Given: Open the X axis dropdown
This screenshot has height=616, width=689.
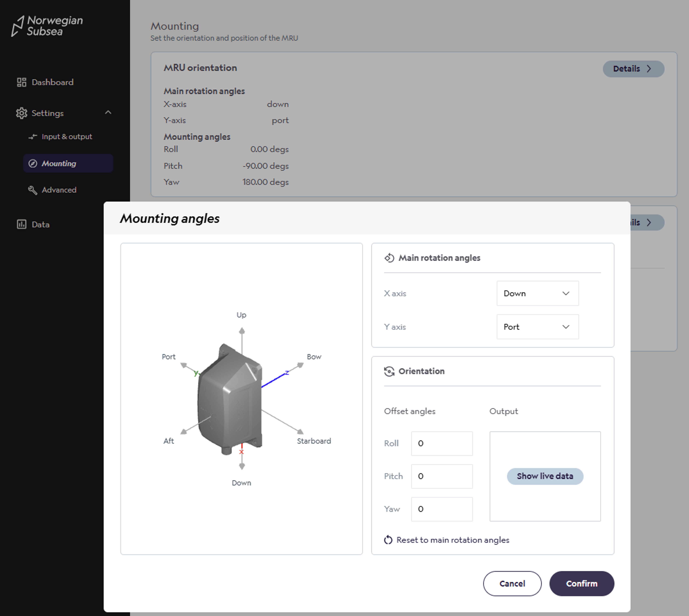Looking at the screenshot, I should pos(537,293).
